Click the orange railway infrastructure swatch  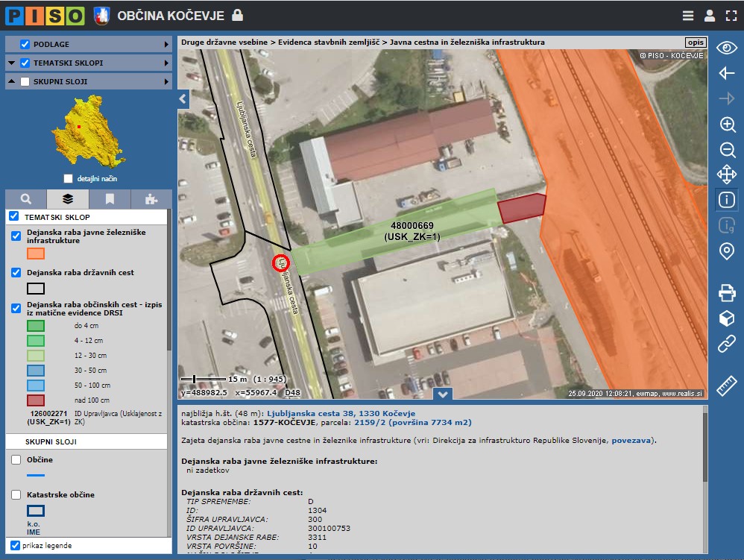pos(36,254)
